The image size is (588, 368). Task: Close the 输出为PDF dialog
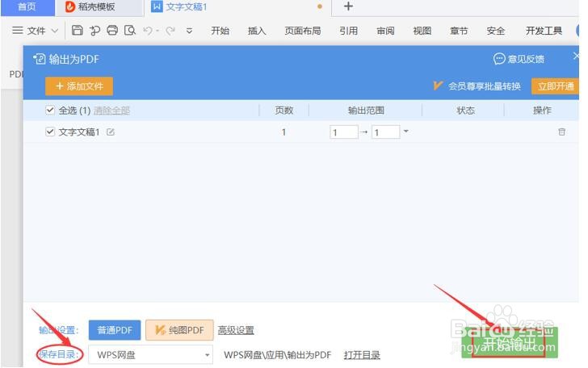[x=577, y=56]
